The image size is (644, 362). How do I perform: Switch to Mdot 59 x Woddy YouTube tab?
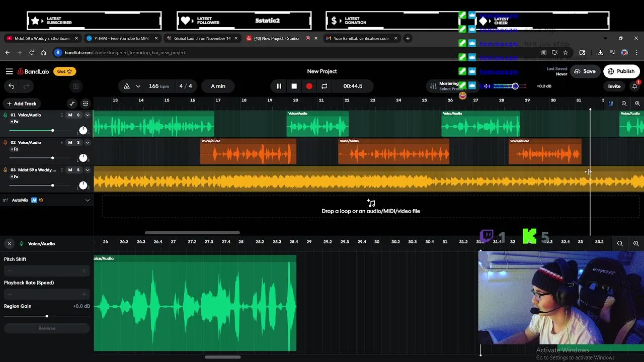click(x=42, y=38)
